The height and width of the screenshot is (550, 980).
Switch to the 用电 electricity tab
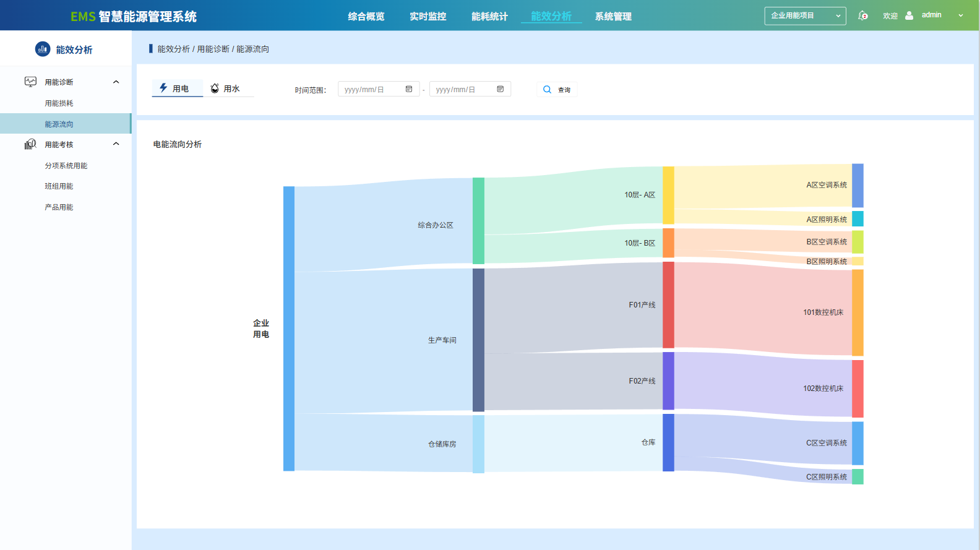pos(177,88)
